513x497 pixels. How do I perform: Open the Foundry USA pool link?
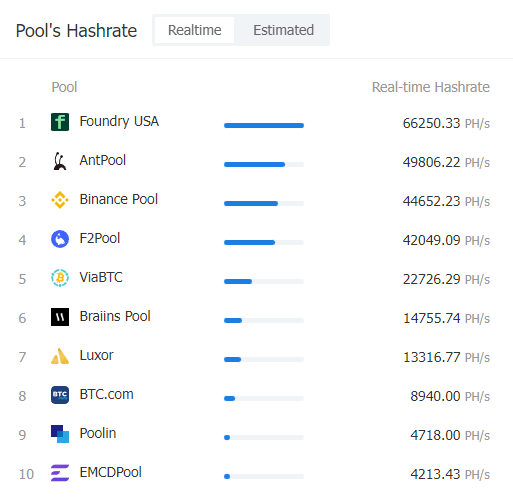[119, 121]
